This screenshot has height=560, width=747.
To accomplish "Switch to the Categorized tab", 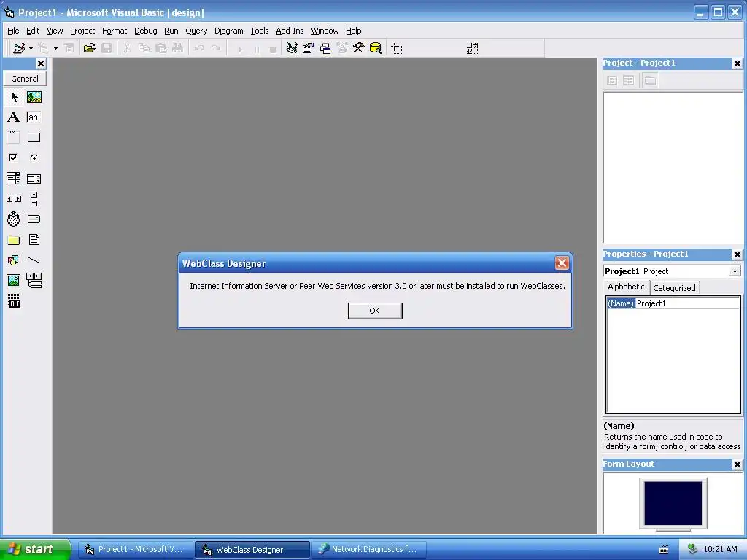I will click(x=674, y=287).
